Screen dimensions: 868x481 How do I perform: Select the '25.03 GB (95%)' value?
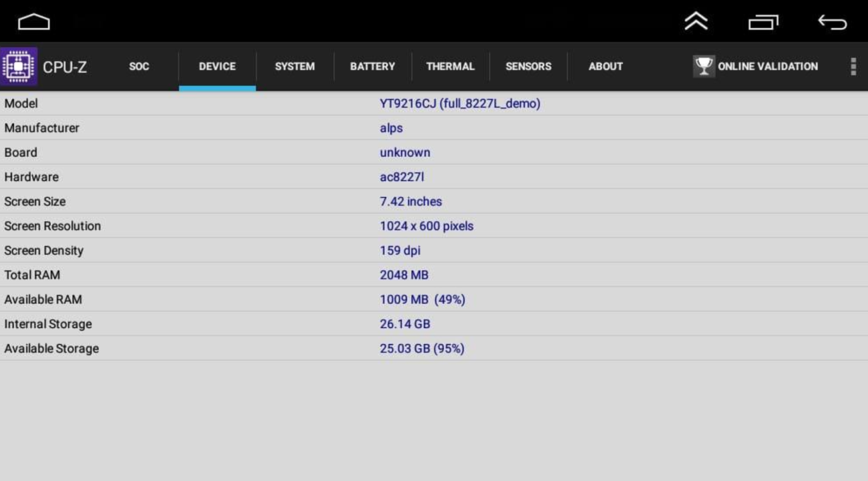pos(422,349)
